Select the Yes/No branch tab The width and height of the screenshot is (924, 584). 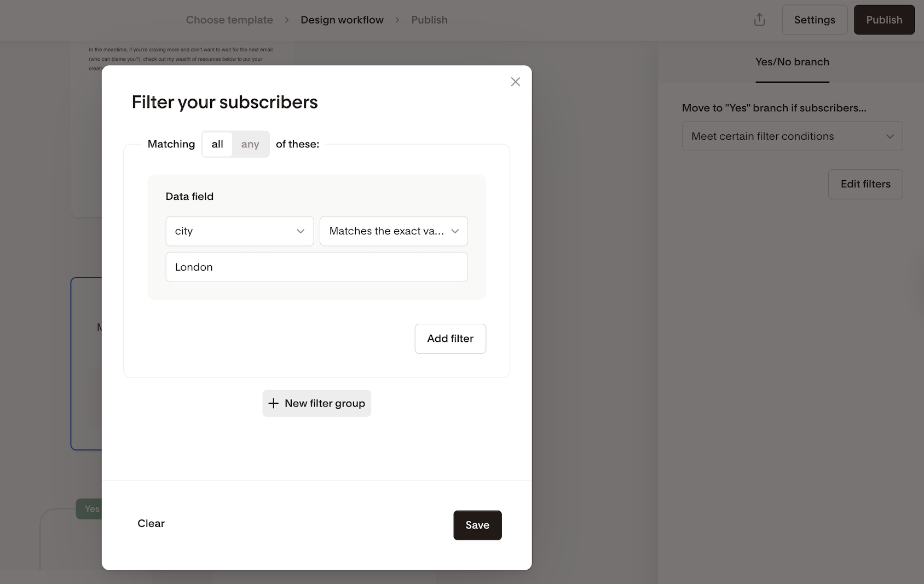tap(792, 62)
